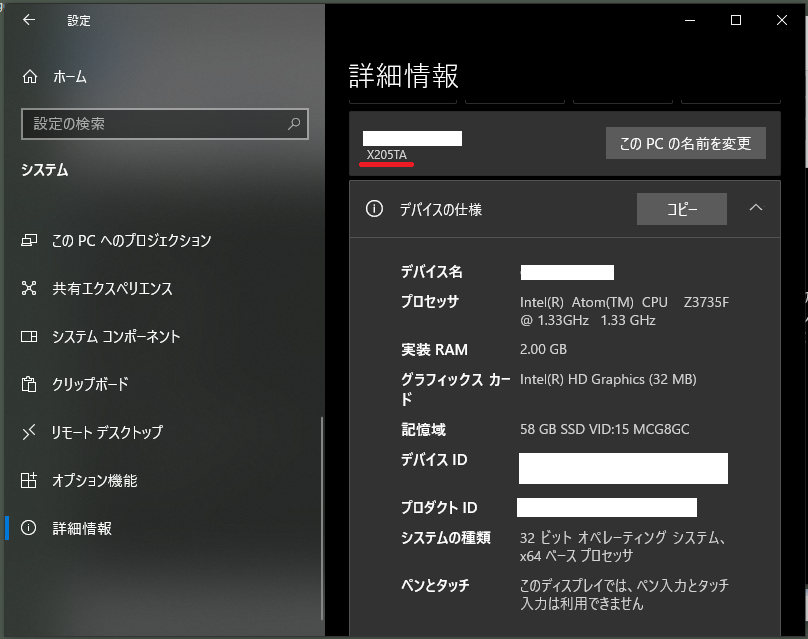Image resolution: width=808 pixels, height=639 pixels.
Task: Click the デバイス ID label
Action: click(x=434, y=459)
